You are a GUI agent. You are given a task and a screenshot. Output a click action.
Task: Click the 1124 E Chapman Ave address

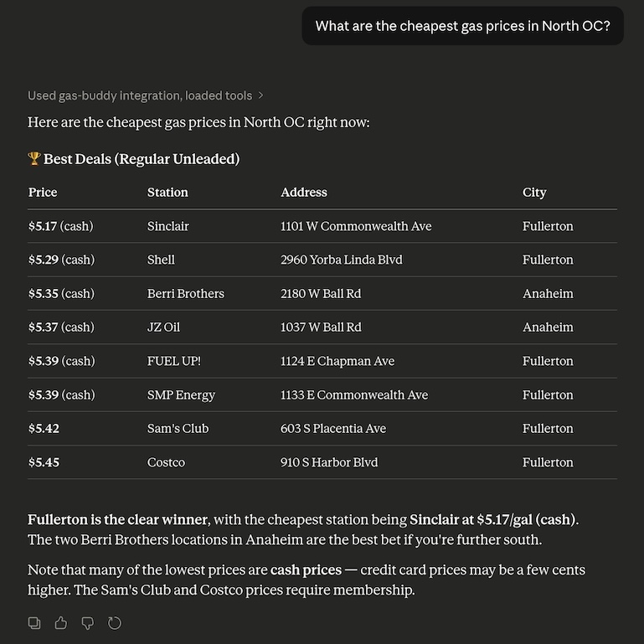[337, 361]
